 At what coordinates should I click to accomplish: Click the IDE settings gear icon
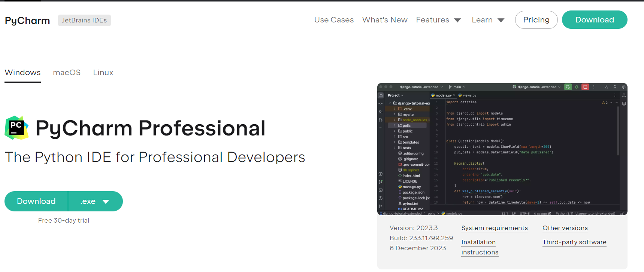[x=624, y=87]
